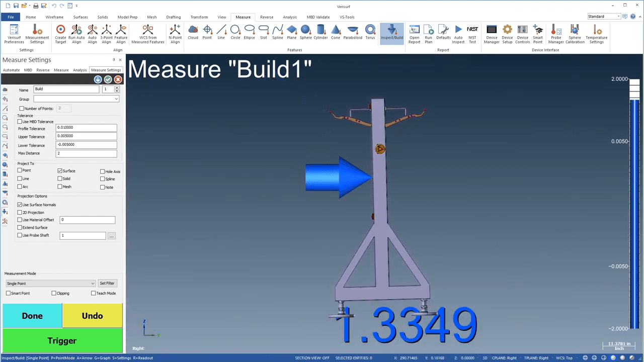Select N-Point Align
This screenshot has height=362, width=644.
pos(175,34)
